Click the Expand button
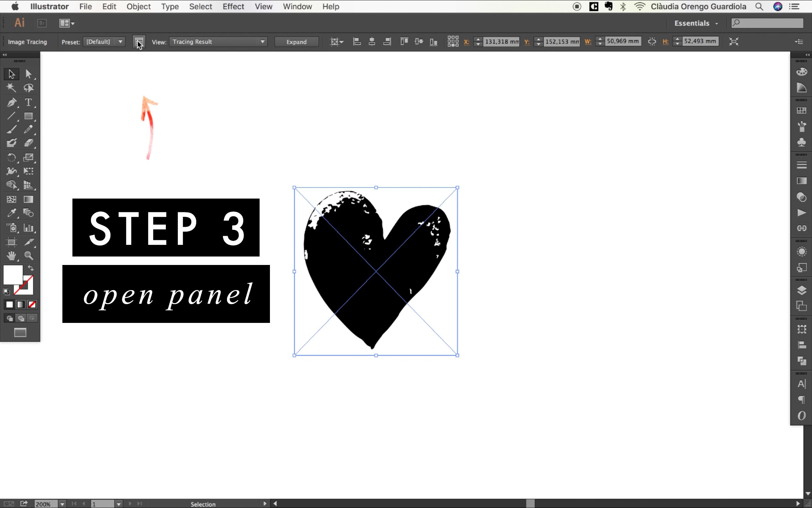Screen dimensions: 812x508 click(x=296, y=41)
